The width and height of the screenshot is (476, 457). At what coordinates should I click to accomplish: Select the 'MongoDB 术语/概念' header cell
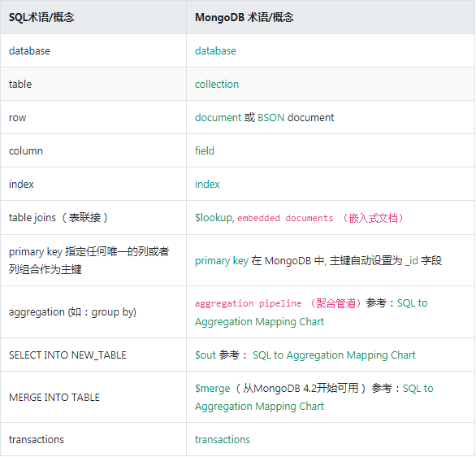pos(331,17)
